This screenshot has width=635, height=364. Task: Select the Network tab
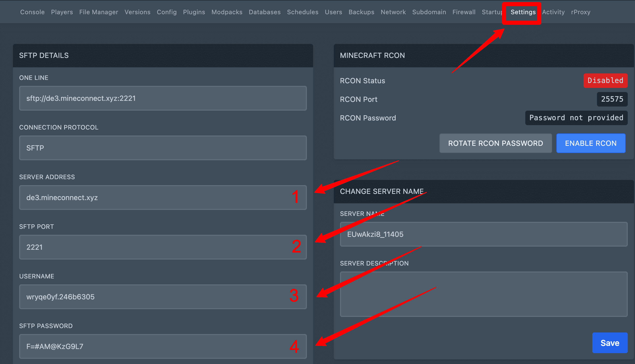[x=393, y=12]
